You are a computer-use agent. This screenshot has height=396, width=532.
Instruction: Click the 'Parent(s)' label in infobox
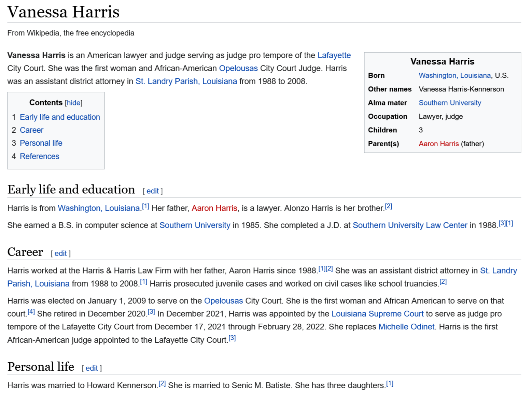[x=383, y=144]
